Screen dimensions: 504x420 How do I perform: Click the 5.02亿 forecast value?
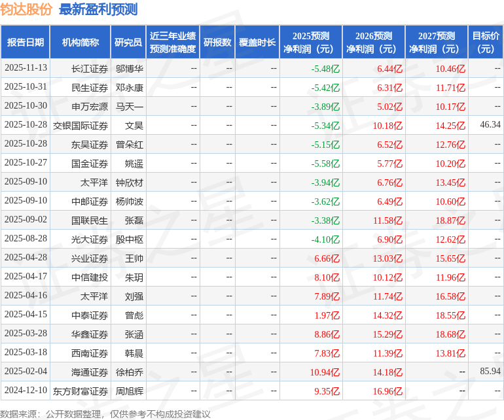click(x=389, y=107)
